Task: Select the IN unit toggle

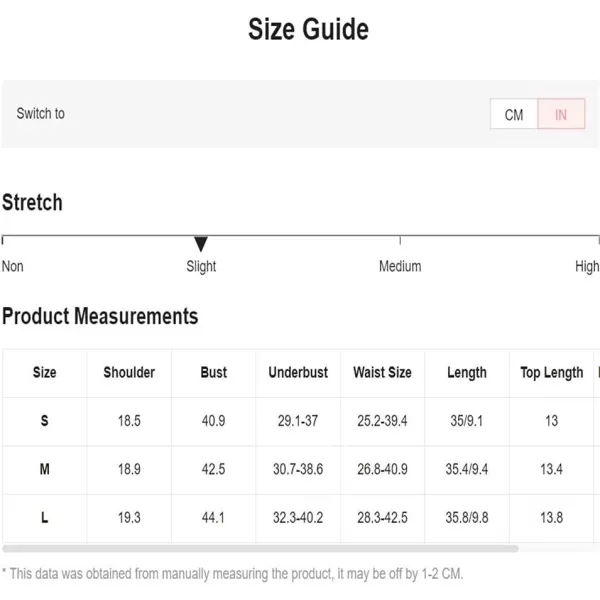Action: pos(561,114)
